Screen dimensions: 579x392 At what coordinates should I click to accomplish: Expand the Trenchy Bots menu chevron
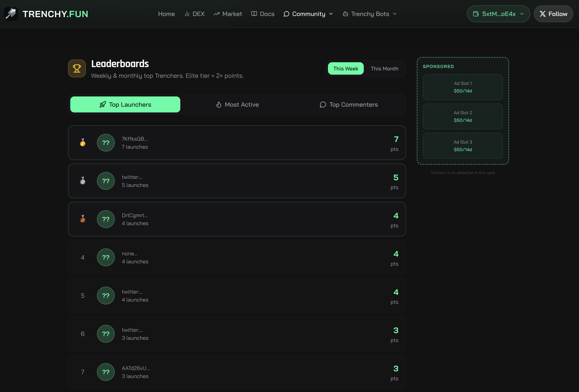tap(395, 14)
